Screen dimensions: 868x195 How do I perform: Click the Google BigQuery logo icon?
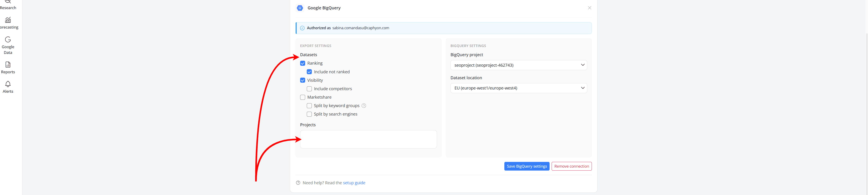pos(300,8)
